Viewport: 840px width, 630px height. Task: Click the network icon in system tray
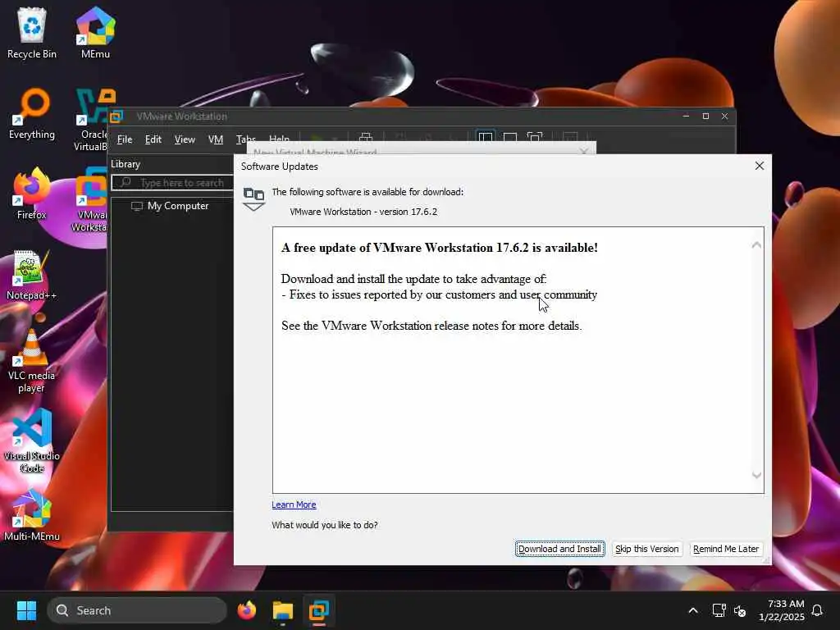point(719,610)
